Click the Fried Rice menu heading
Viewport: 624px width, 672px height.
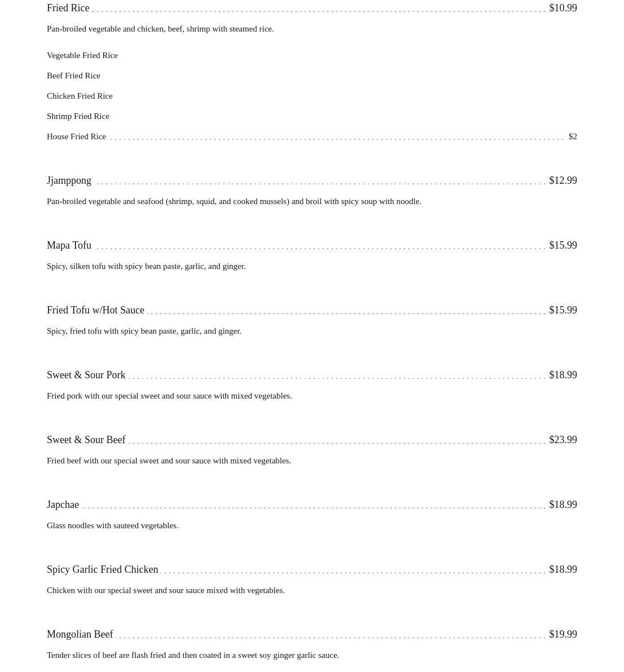(x=68, y=8)
